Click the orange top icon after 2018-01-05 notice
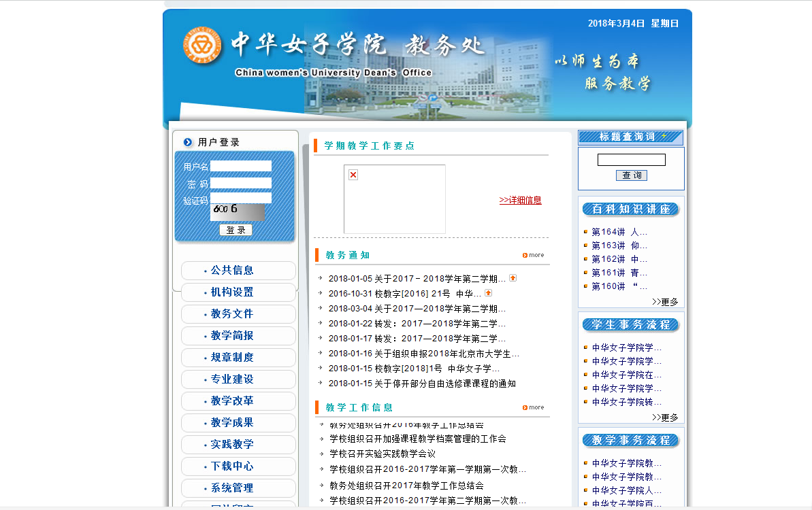 [513, 278]
